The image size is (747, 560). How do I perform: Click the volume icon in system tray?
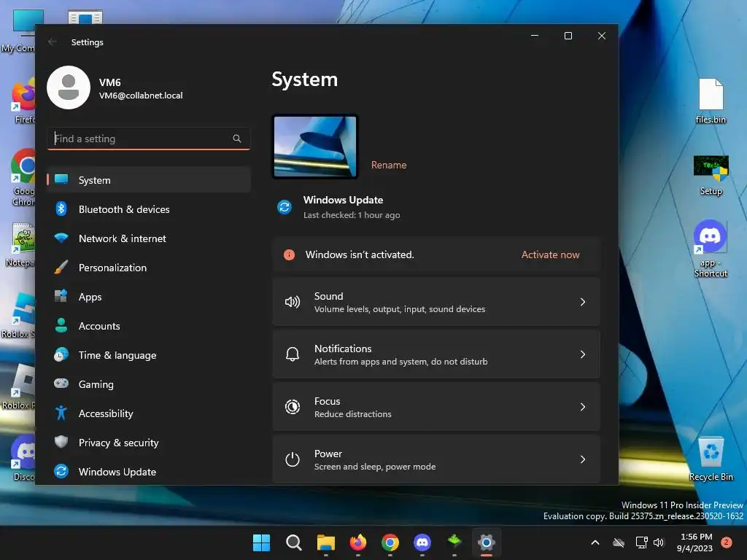[x=659, y=542]
